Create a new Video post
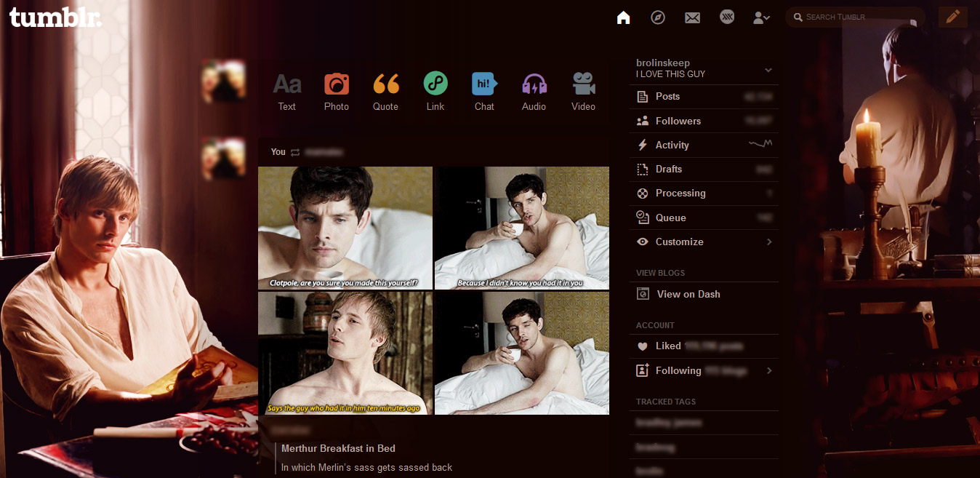 coord(583,92)
